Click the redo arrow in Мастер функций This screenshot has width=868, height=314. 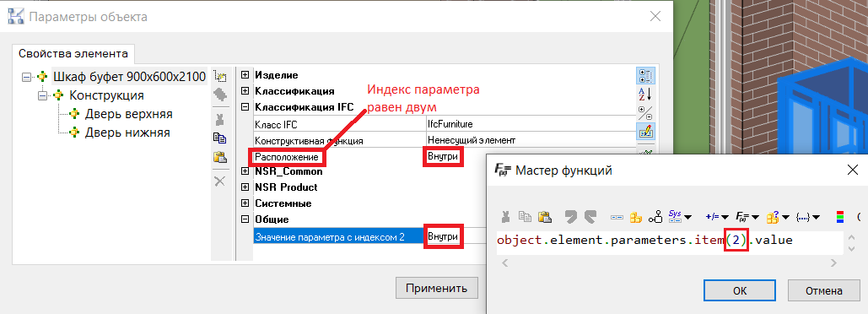[590, 217]
